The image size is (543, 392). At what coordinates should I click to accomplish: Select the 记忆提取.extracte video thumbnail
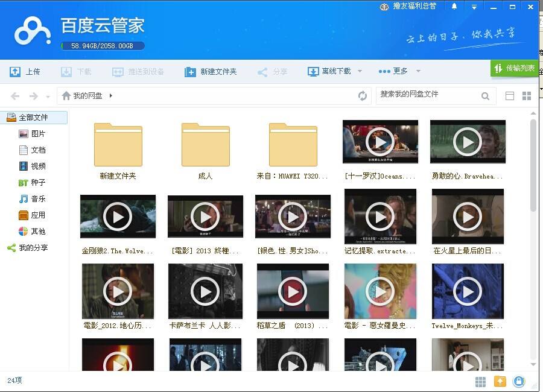[x=380, y=217]
